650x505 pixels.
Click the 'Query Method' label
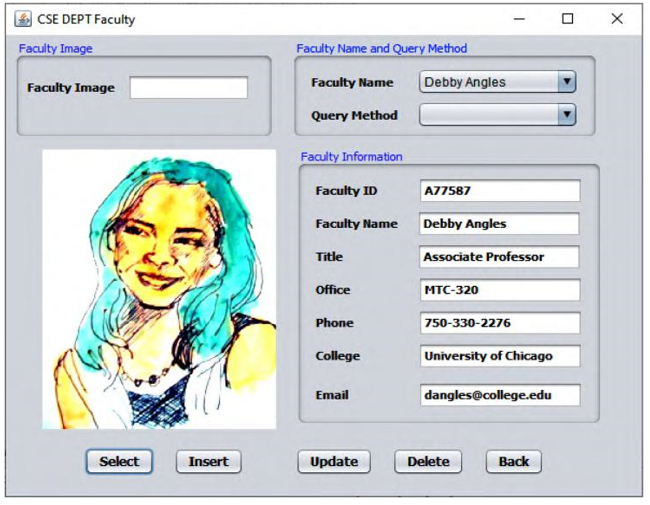point(354,115)
